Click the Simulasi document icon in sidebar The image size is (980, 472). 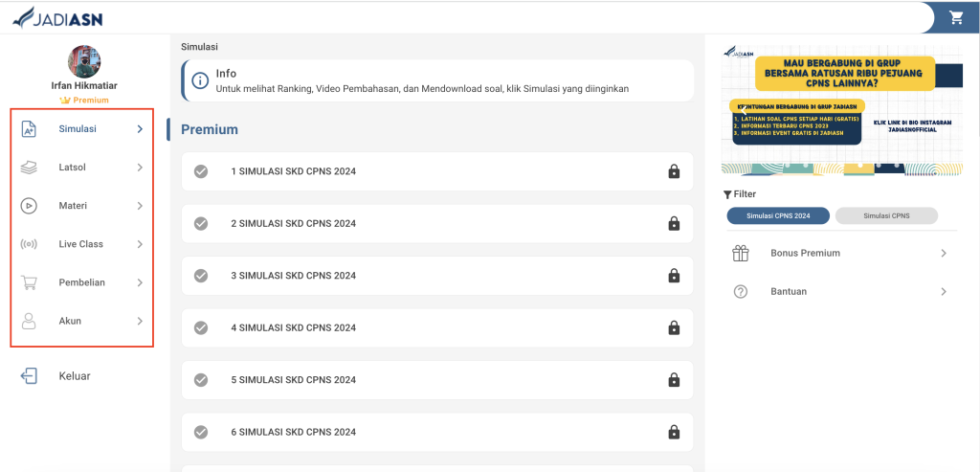point(29,128)
